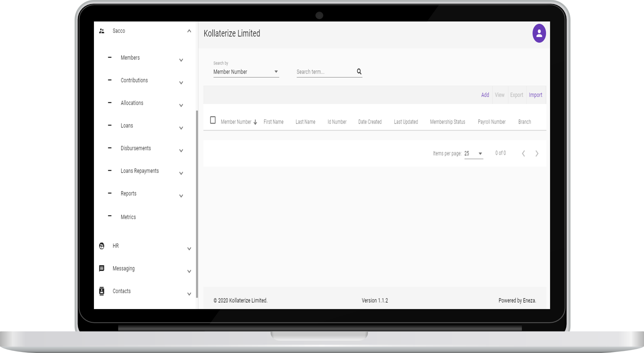Expand the Contributions submenu chevron
Image resolution: width=644 pixels, height=353 pixels.
point(181,83)
